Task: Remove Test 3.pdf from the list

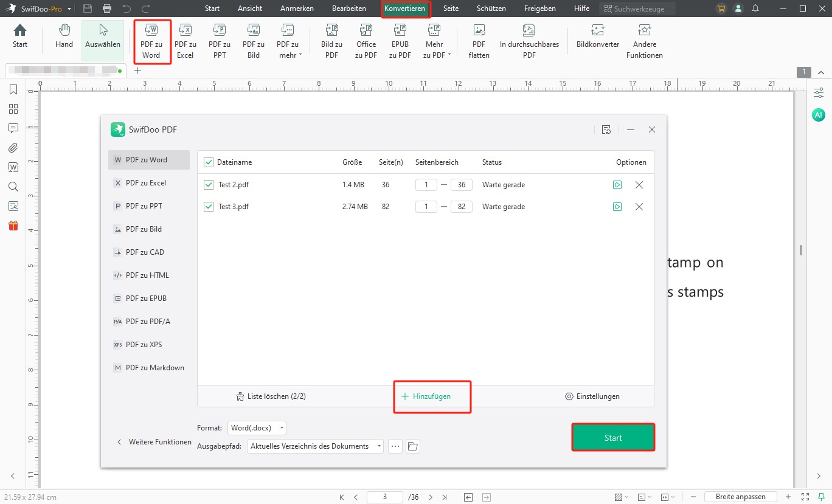Action: click(x=639, y=207)
